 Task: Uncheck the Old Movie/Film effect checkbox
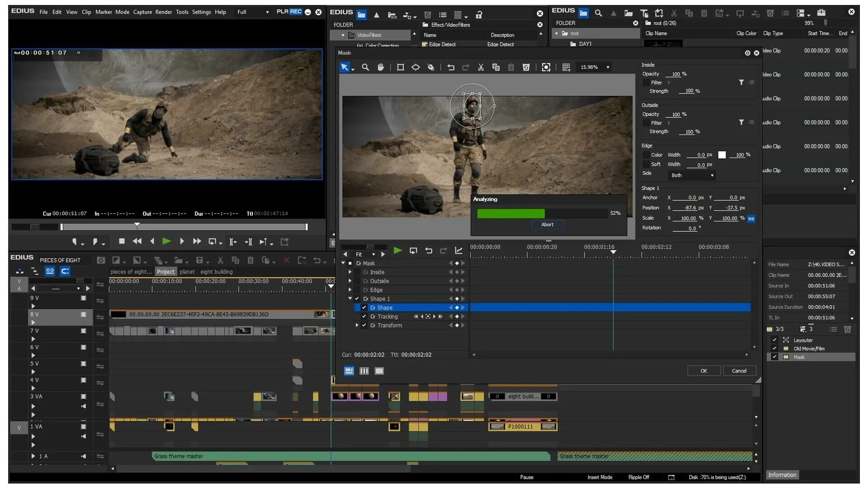click(774, 348)
